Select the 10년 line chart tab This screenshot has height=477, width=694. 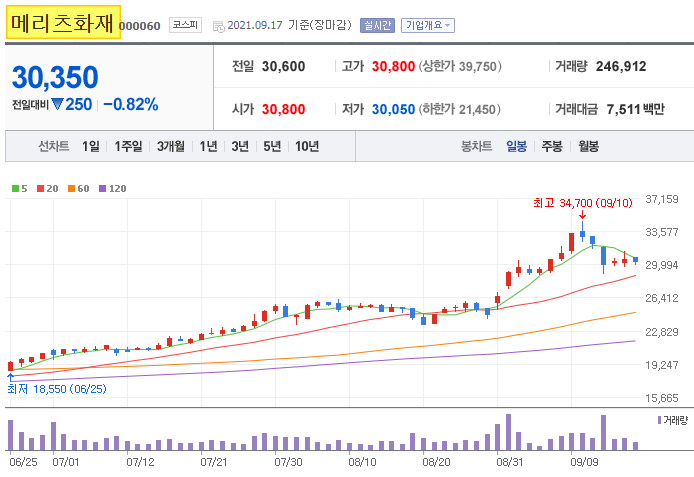pos(307,146)
